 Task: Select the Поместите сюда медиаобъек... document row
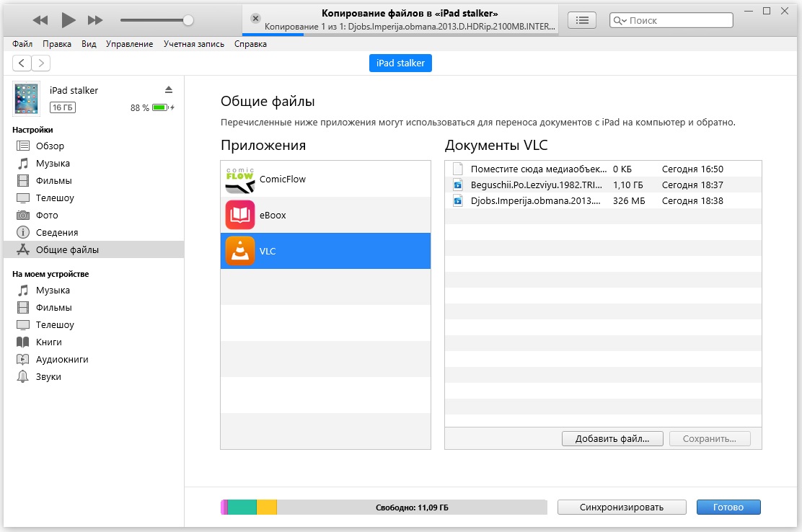(x=603, y=169)
